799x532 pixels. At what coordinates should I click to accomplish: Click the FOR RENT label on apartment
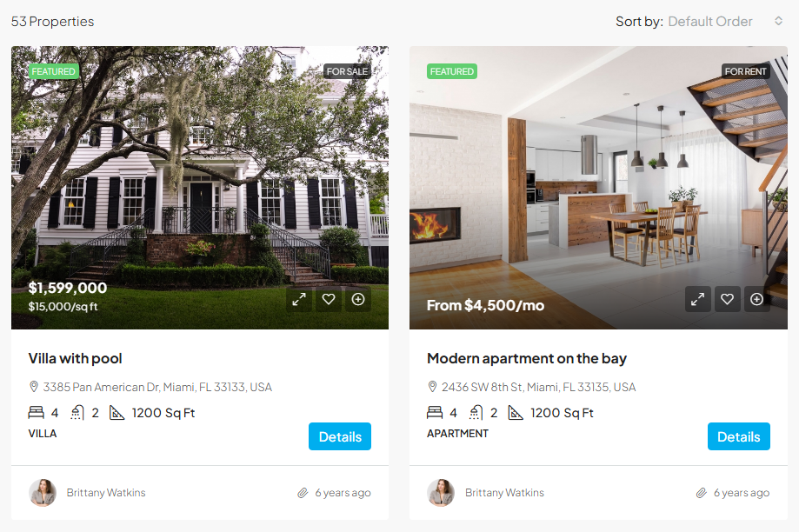745,71
